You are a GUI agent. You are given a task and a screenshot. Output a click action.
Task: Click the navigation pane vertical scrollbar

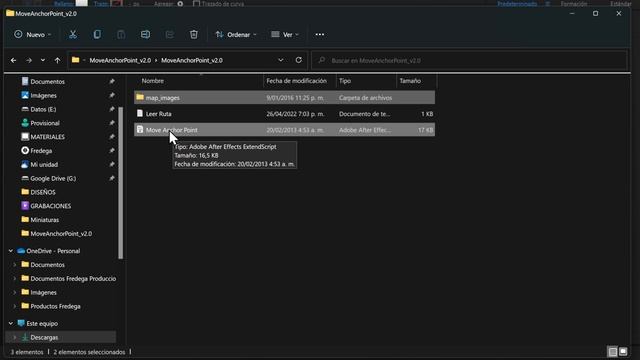120,183
